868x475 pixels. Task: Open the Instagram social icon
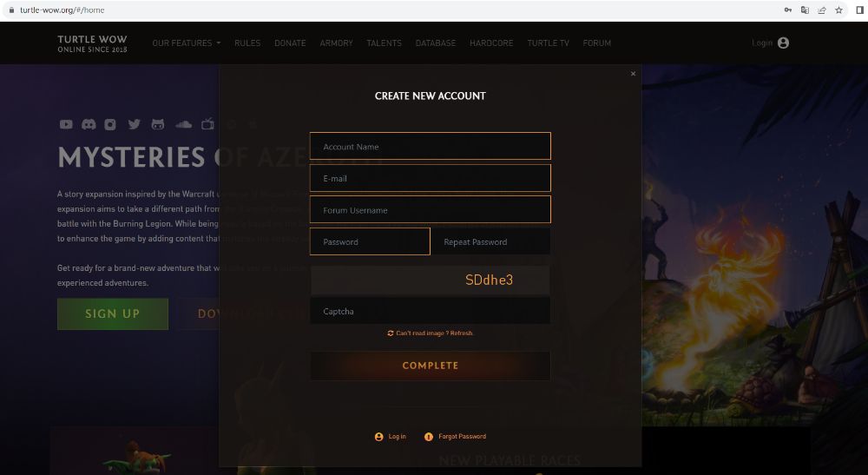point(110,124)
